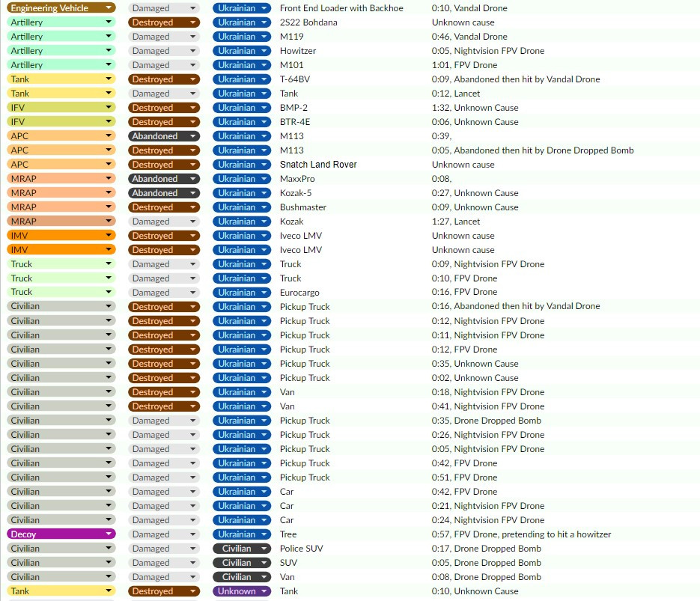Select the Snatch Land Rover cell
Image resolution: width=700 pixels, height=601 pixels.
pos(318,165)
